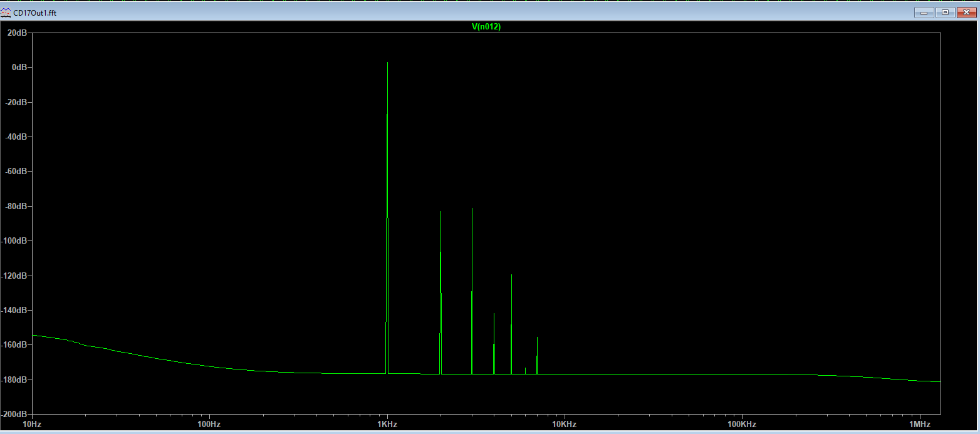Viewport: 980px width, 434px height.
Task: Click the V(n012) trace label
Action: pyautogui.click(x=486, y=27)
